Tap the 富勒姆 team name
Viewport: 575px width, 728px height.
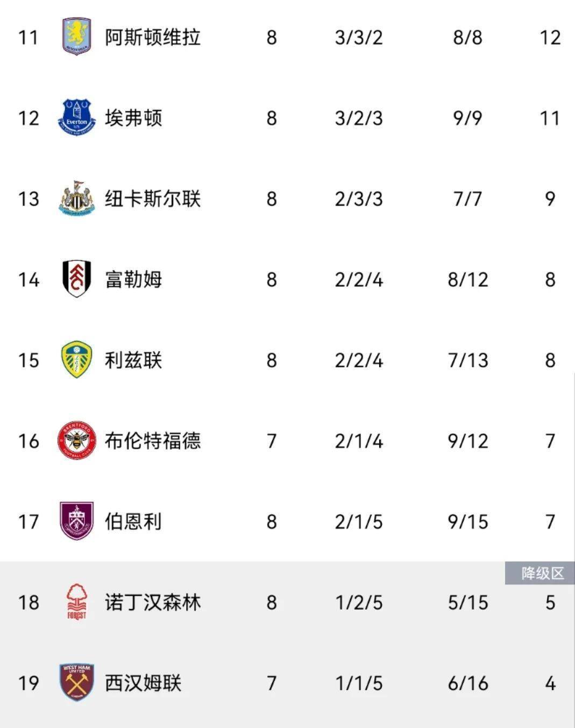pos(133,280)
